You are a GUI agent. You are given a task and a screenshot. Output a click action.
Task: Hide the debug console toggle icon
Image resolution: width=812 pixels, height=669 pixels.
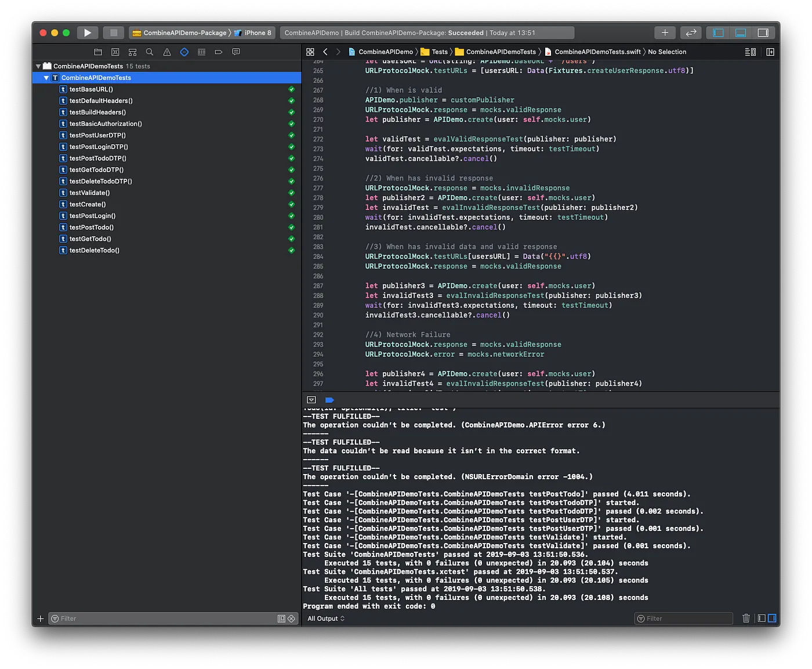coord(311,400)
